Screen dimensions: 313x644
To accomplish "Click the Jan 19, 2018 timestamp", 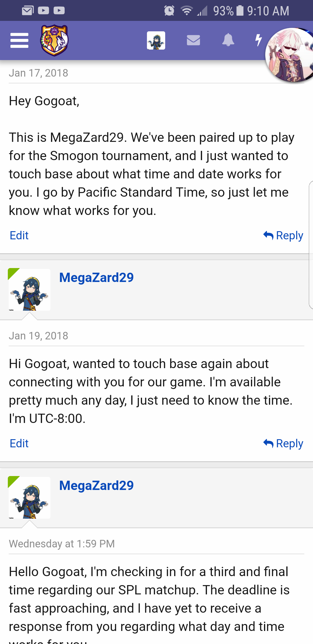I will coord(39,336).
